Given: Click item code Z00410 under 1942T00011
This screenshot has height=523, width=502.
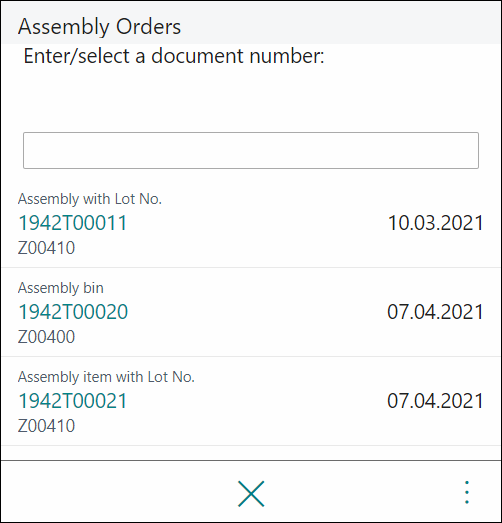Looking at the screenshot, I should pos(46,248).
